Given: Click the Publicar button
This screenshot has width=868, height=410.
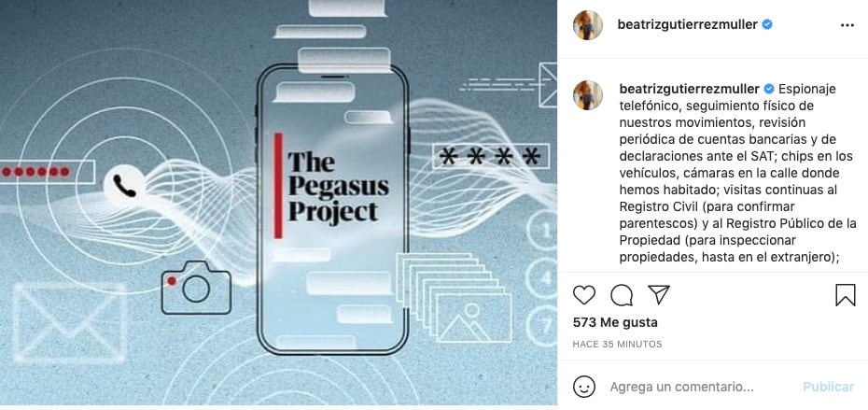Looking at the screenshot, I should click(828, 387).
